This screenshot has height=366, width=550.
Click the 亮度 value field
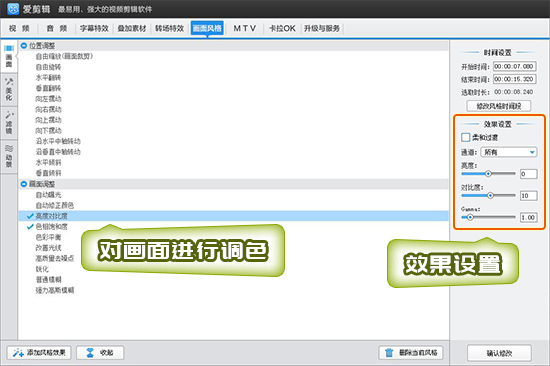(528, 174)
